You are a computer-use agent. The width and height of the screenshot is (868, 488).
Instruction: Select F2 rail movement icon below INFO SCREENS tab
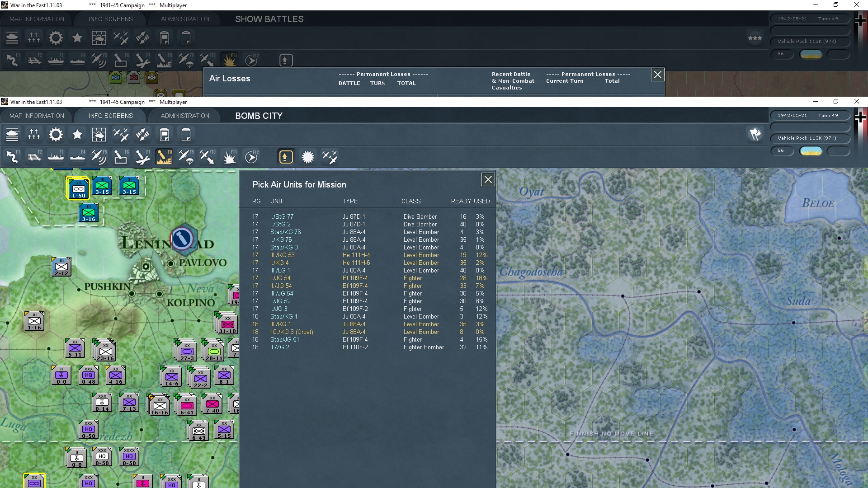(34, 157)
